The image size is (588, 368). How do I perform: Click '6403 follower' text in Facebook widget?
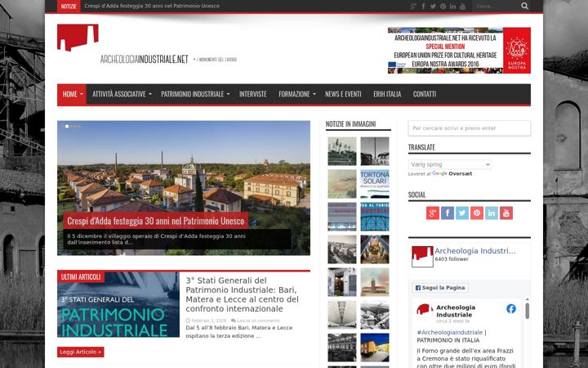click(452, 259)
